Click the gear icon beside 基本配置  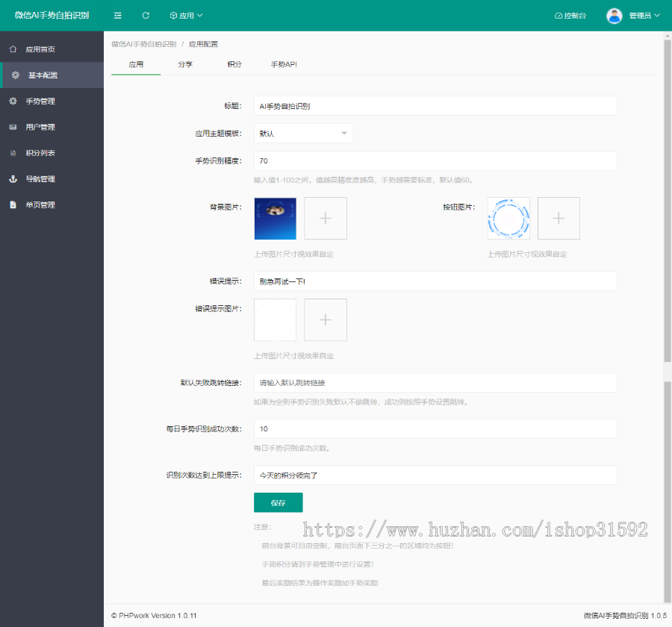pos(16,75)
